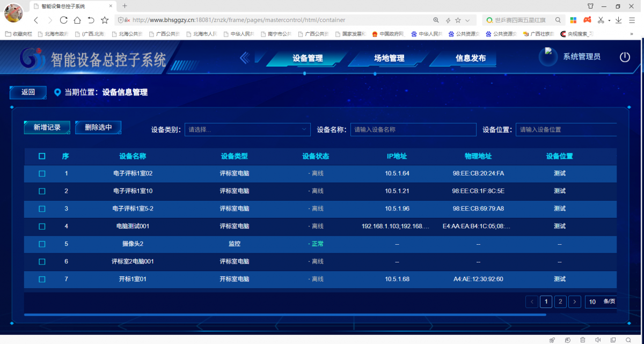Open the browser hamburger menu
The height and width of the screenshot is (344, 644).
point(632,20)
